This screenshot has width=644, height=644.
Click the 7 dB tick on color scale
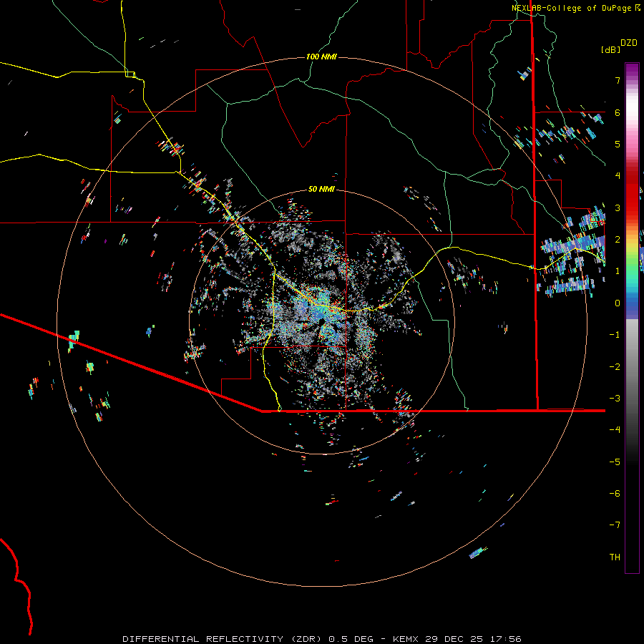[618, 80]
